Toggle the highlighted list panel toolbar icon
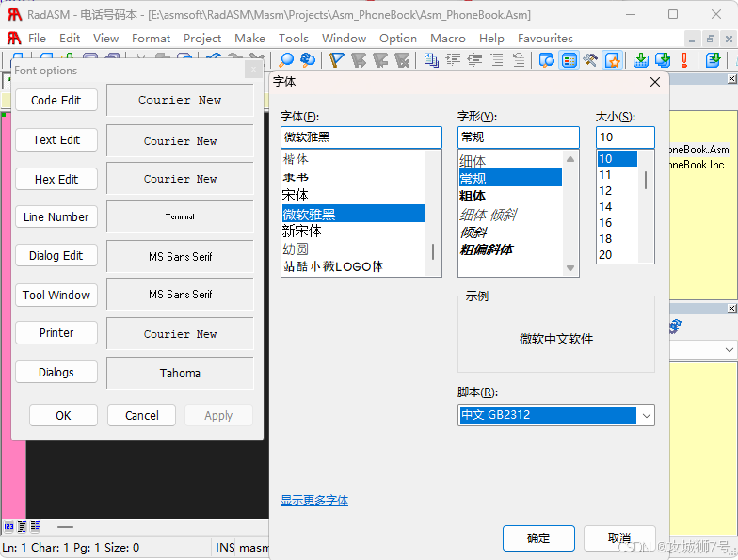 click(569, 60)
